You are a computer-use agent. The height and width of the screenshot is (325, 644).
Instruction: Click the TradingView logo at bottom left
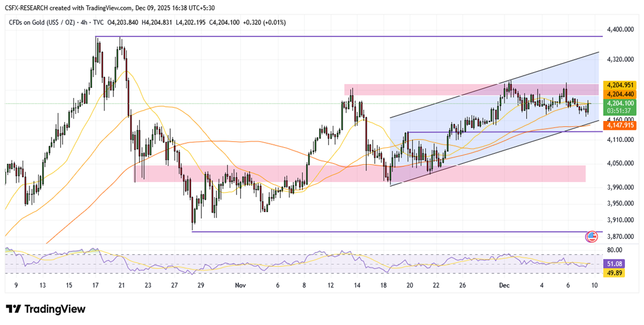(46, 309)
